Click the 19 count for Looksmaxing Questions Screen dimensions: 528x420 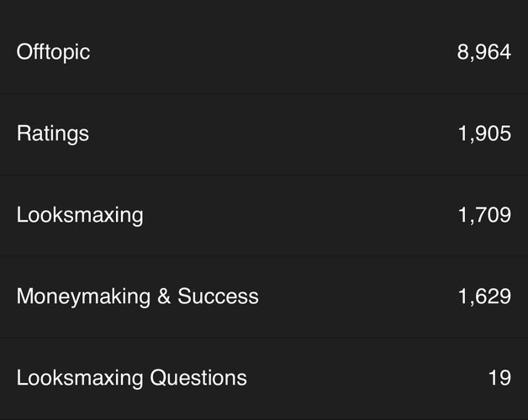click(x=499, y=378)
